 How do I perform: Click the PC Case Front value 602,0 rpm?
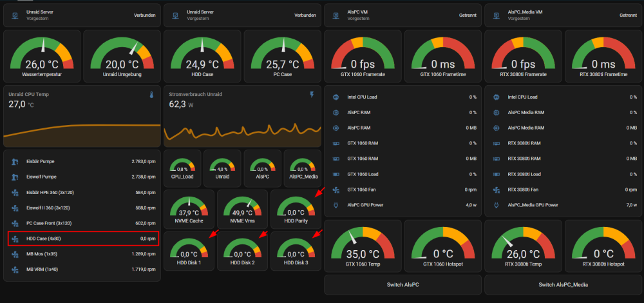(x=146, y=224)
